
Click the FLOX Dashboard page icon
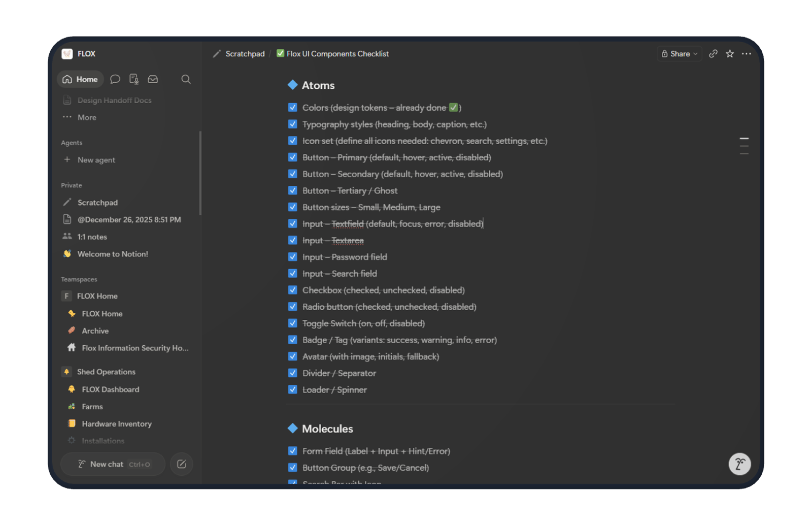(x=72, y=389)
